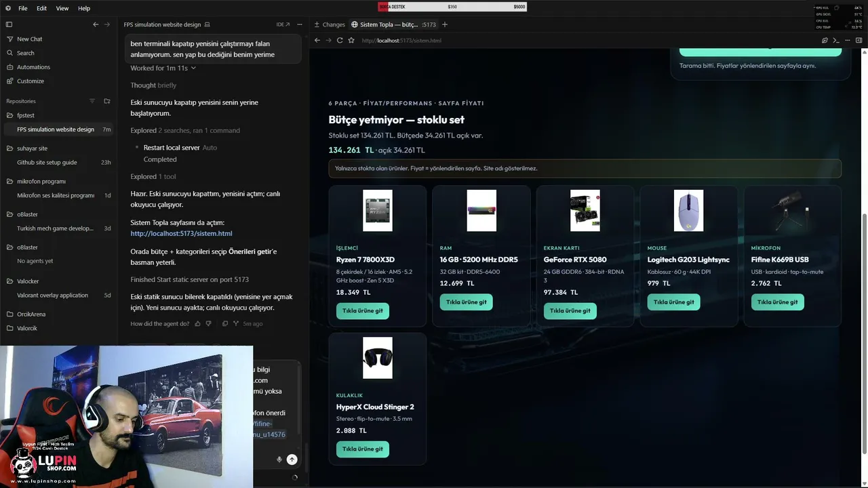Click the branch icon beside feedback
Viewport: 868px width, 488px height.
click(236, 323)
